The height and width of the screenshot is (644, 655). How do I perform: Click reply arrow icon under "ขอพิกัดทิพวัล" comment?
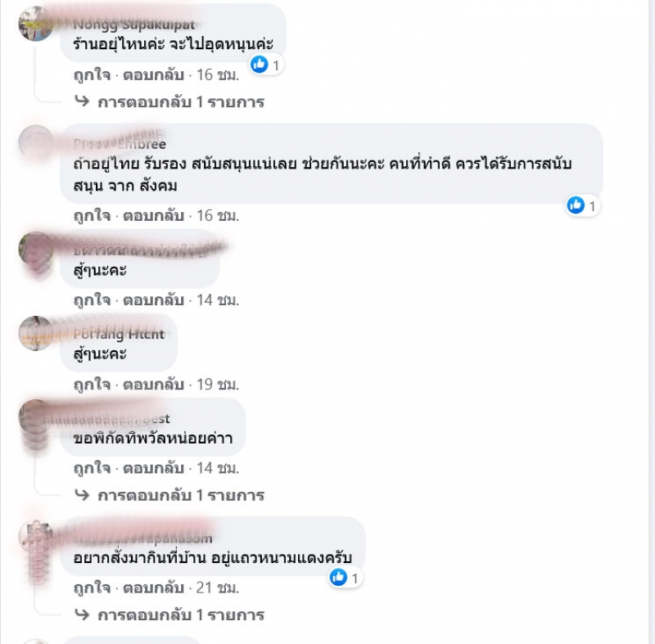click(82, 495)
